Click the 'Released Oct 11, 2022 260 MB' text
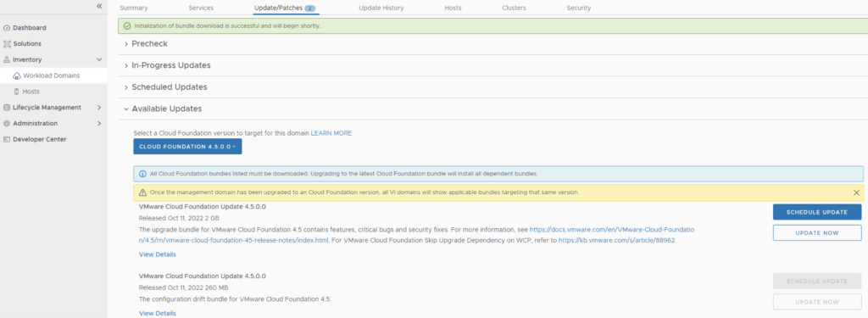This screenshot has width=868, height=318. coord(183,288)
